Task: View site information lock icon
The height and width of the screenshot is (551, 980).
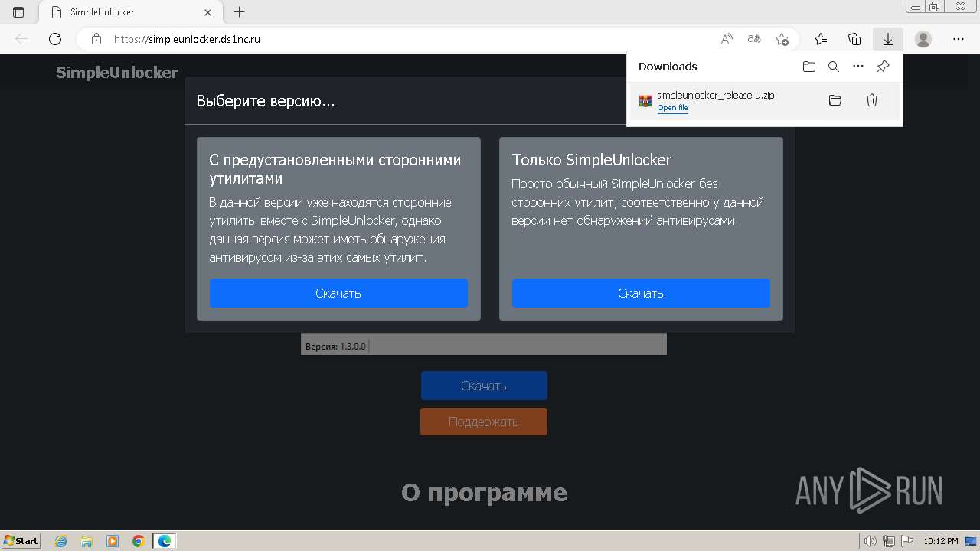Action: click(96, 39)
